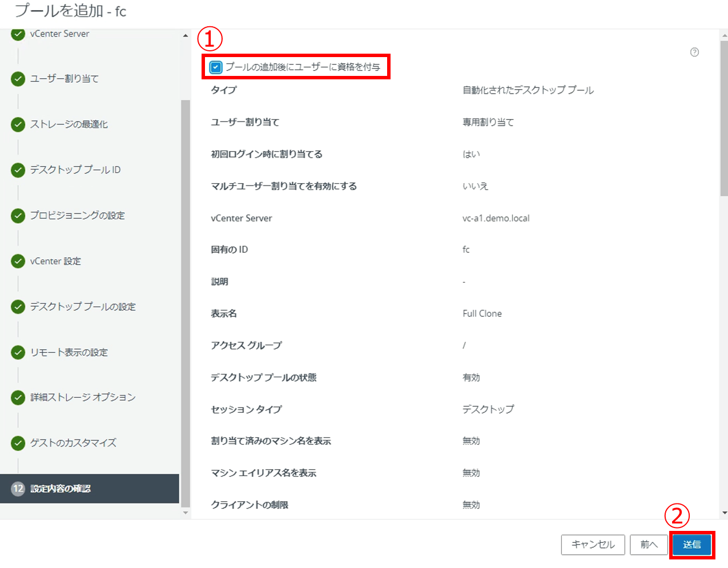
Task: Toggle プールの追加後にユーザーに資格を付与 checkbox
Action: (x=216, y=67)
